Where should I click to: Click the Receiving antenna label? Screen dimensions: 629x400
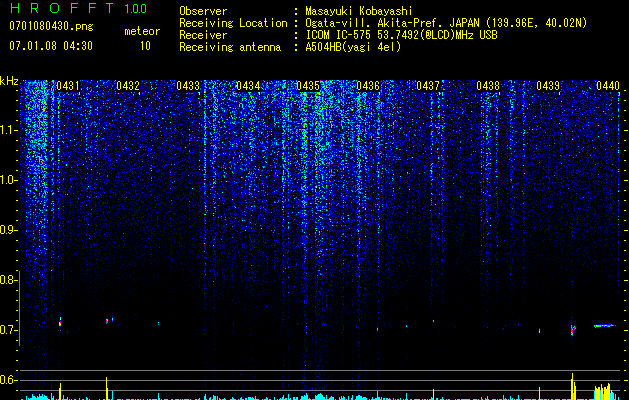click(230, 47)
